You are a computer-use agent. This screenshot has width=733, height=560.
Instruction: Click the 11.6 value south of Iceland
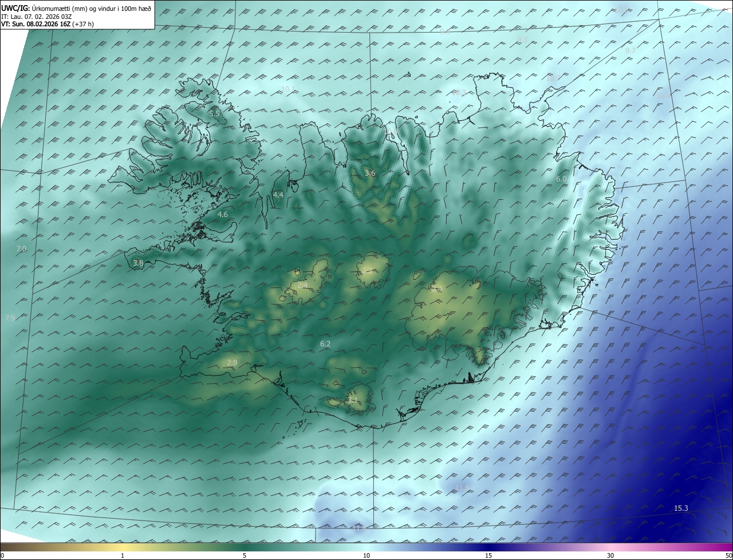[x=462, y=488]
